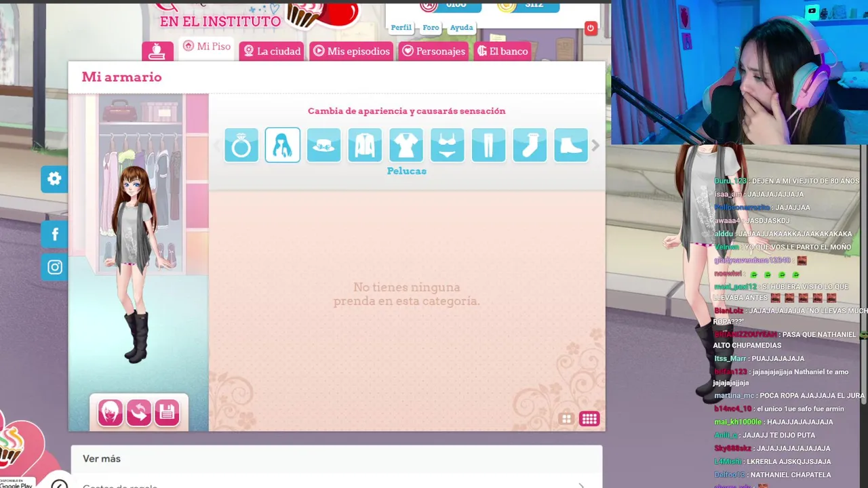
Task: Select the jackets category icon
Action: click(365, 145)
